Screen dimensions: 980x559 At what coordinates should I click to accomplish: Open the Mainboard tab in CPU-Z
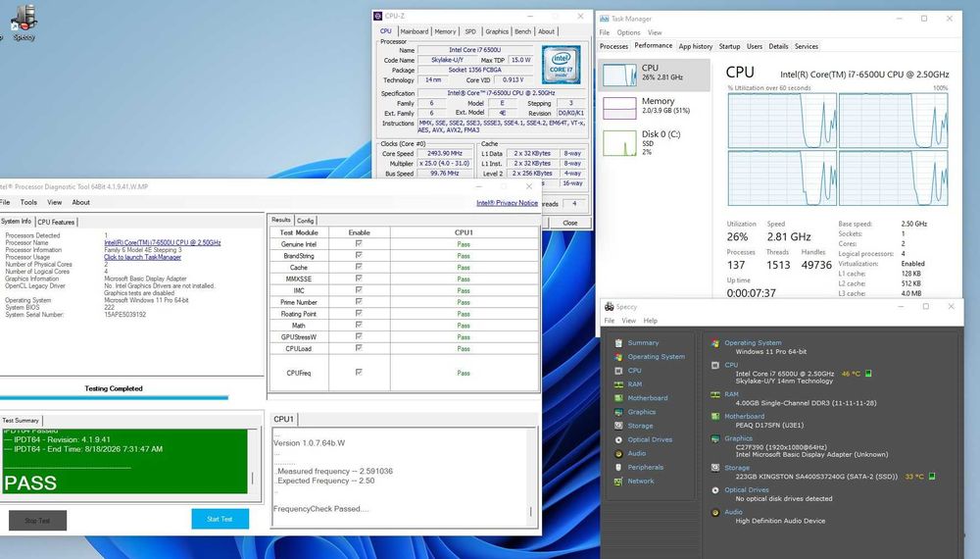(415, 31)
